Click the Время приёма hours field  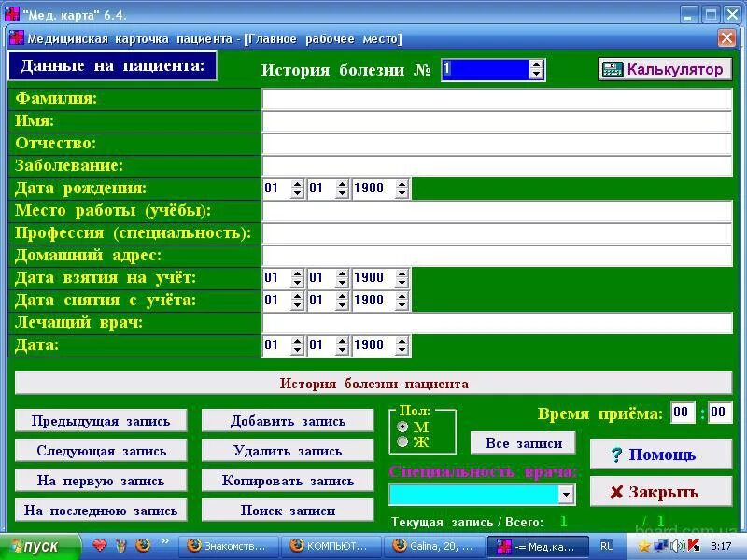pos(683,412)
